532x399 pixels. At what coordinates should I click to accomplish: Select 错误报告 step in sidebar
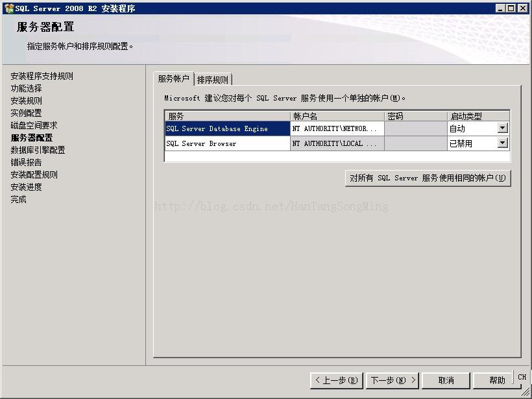tap(26, 162)
